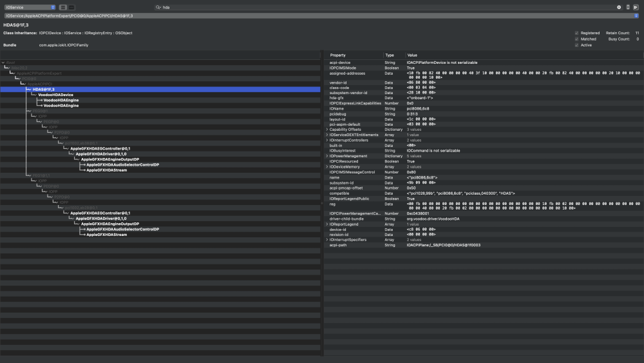Select the device-id property row
644x363 pixels.
point(484,230)
